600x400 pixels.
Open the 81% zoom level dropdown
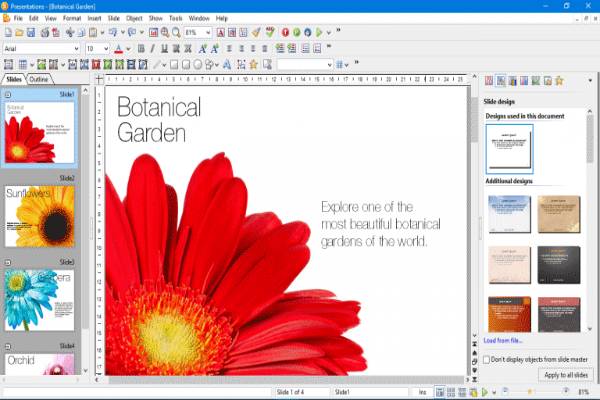pyautogui.click(x=207, y=33)
